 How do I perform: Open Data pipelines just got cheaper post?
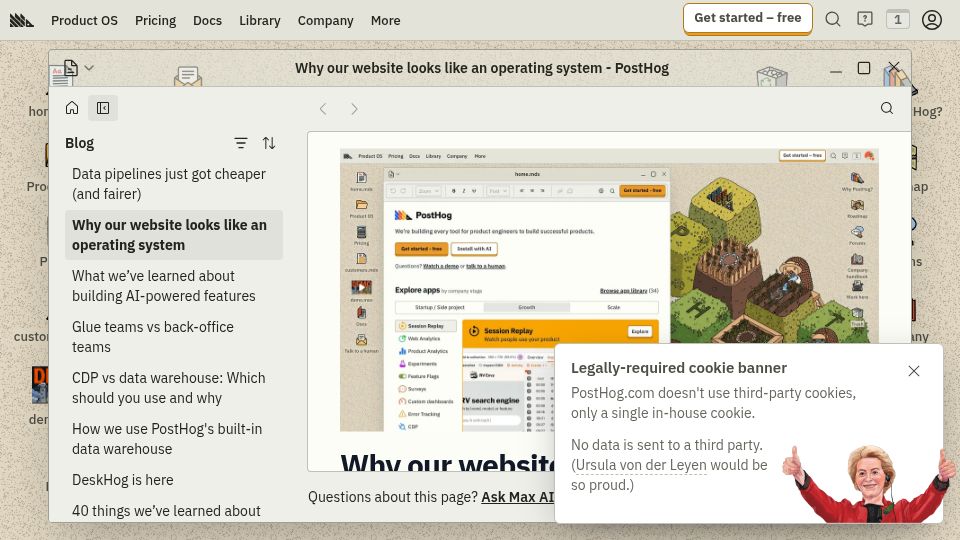point(174,184)
